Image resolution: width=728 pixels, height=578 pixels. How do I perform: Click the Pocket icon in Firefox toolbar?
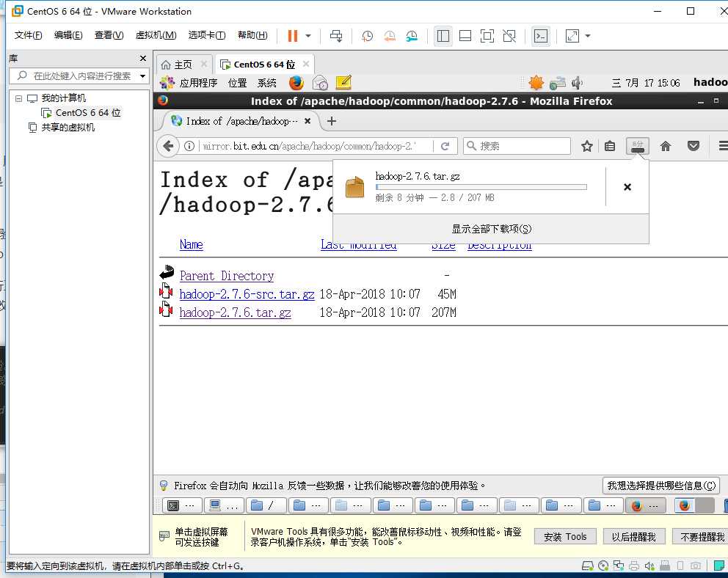(x=694, y=146)
